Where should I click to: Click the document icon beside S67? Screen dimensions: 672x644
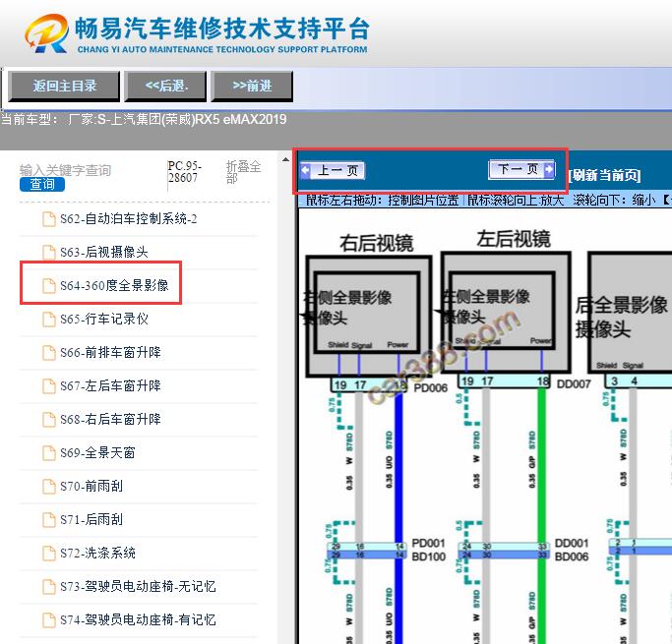pyautogui.click(x=49, y=385)
